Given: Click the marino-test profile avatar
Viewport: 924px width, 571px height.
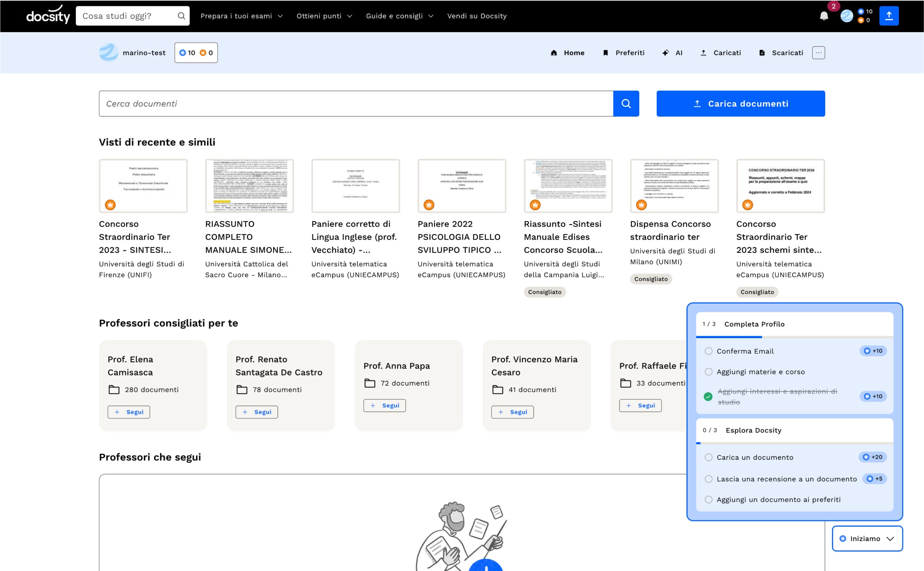Looking at the screenshot, I should click(109, 53).
